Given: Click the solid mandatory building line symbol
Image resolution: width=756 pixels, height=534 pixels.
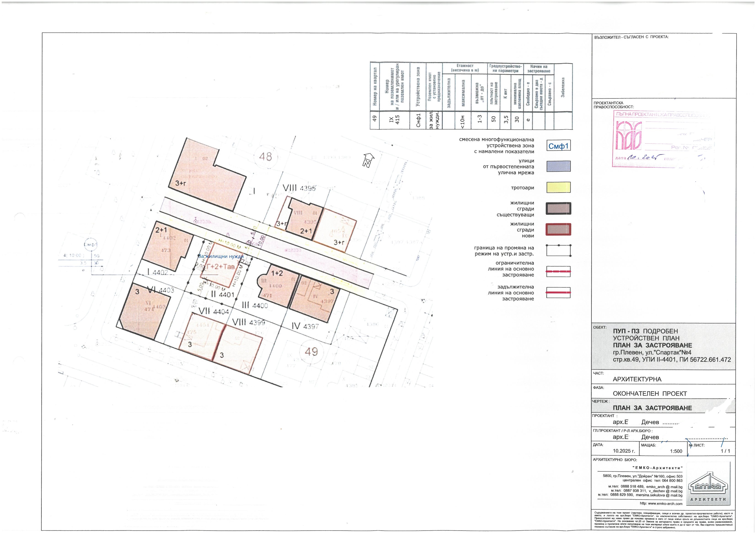Looking at the screenshot, I should (558, 292).
